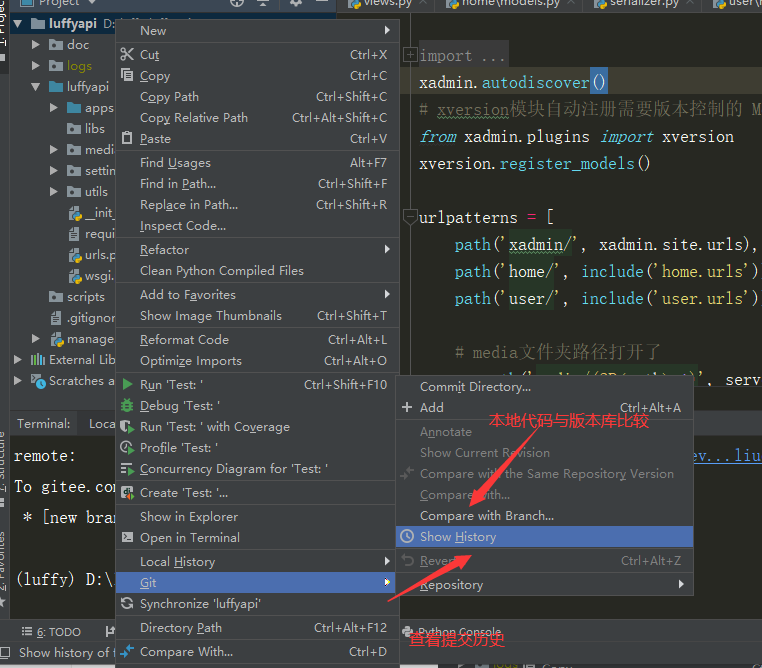
Task: Click the Profile 'Test' icon
Action: tap(127, 447)
